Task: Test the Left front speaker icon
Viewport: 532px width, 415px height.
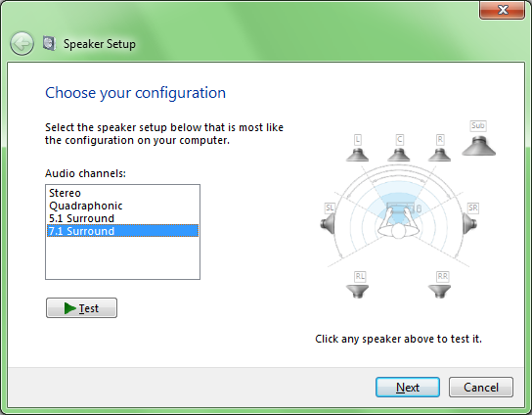Action: 357,155
